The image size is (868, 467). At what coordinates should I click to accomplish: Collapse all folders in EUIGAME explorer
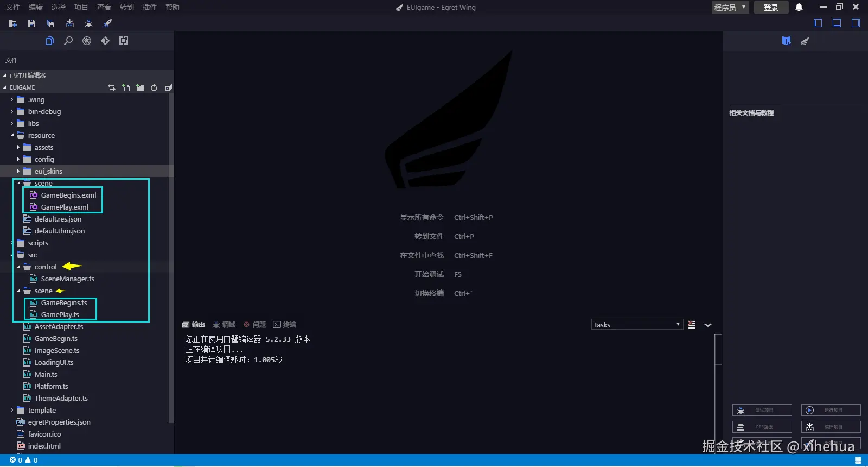click(x=168, y=87)
